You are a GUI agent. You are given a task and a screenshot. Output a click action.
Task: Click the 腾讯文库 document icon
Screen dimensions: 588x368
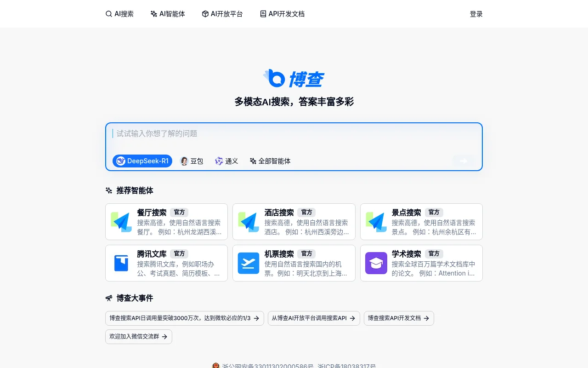click(121, 263)
